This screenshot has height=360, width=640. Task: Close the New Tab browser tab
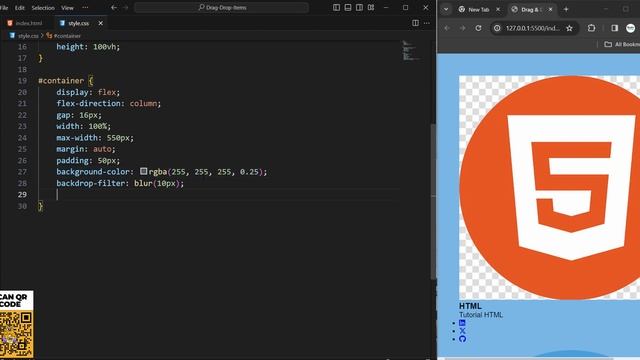click(x=498, y=9)
